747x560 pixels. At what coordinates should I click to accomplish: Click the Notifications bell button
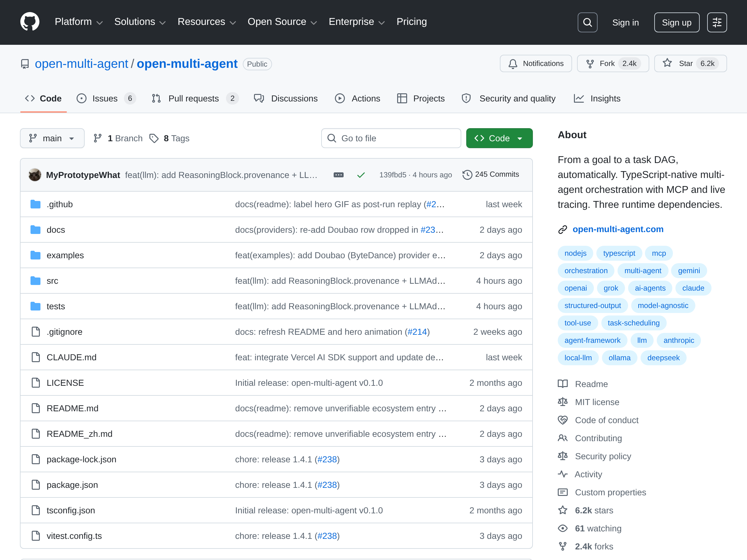click(536, 63)
